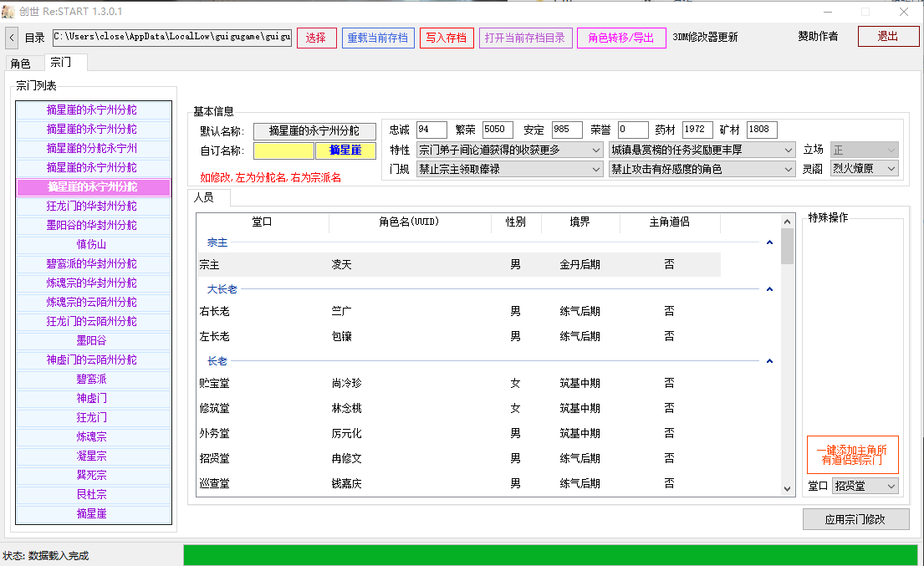Viewport: 924px width, 566px height.
Task: Click 写入存档 to write the save
Action: coord(447,38)
